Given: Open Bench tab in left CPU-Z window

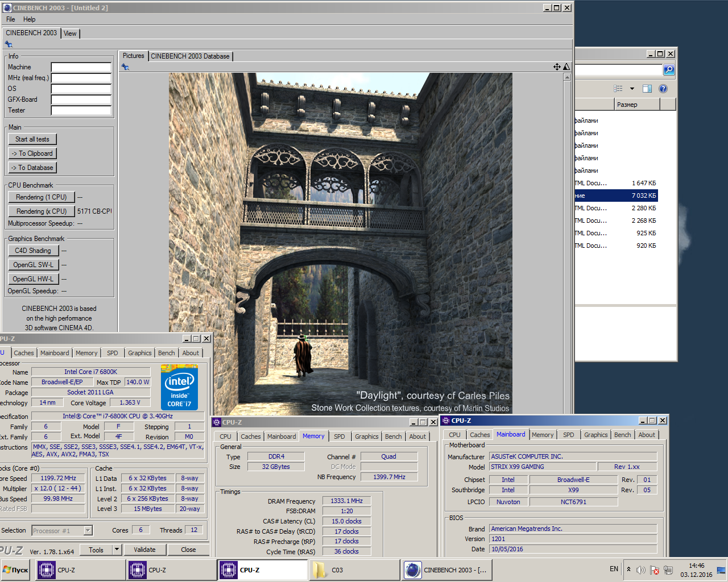Looking at the screenshot, I should (166, 353).
